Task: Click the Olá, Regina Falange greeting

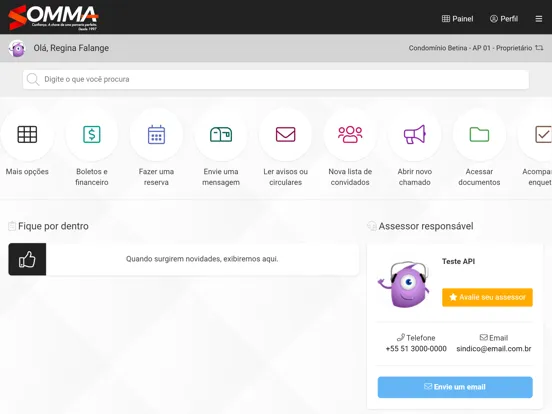Action: [71, 48]
